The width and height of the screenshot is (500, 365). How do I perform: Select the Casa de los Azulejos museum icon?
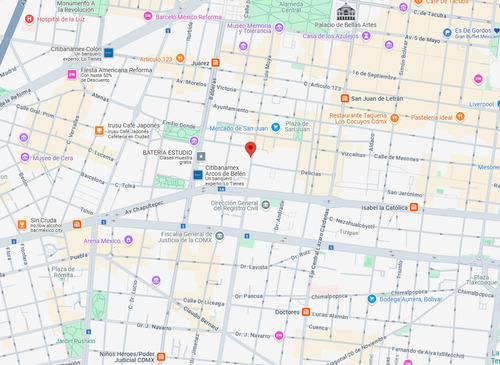tap(366, 35)
